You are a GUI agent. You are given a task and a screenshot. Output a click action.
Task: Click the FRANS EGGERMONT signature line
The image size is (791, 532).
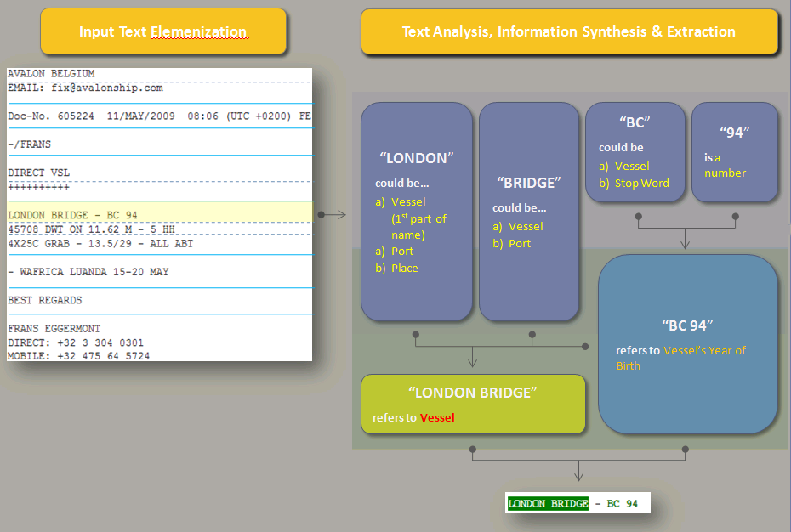pos(54,328)
